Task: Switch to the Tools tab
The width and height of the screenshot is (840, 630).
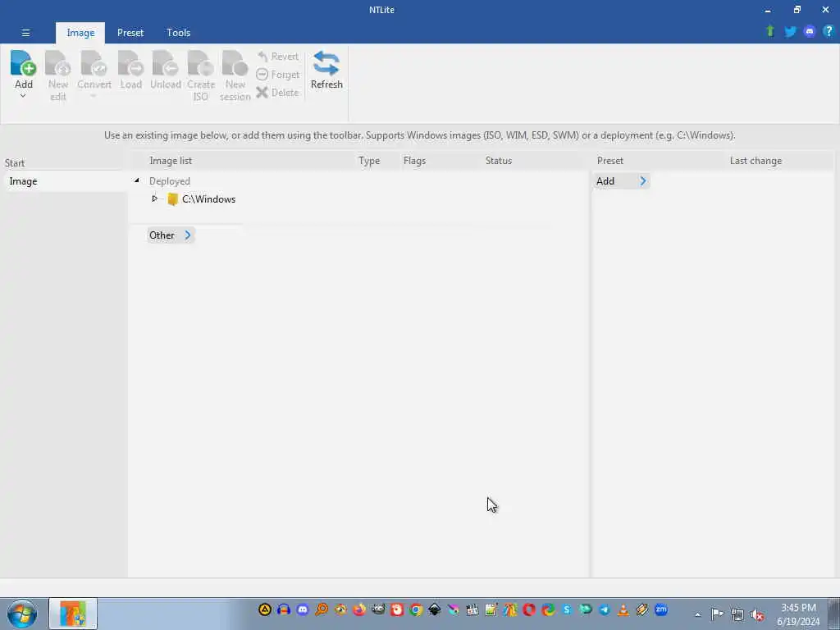Action: tap(178, 33)
